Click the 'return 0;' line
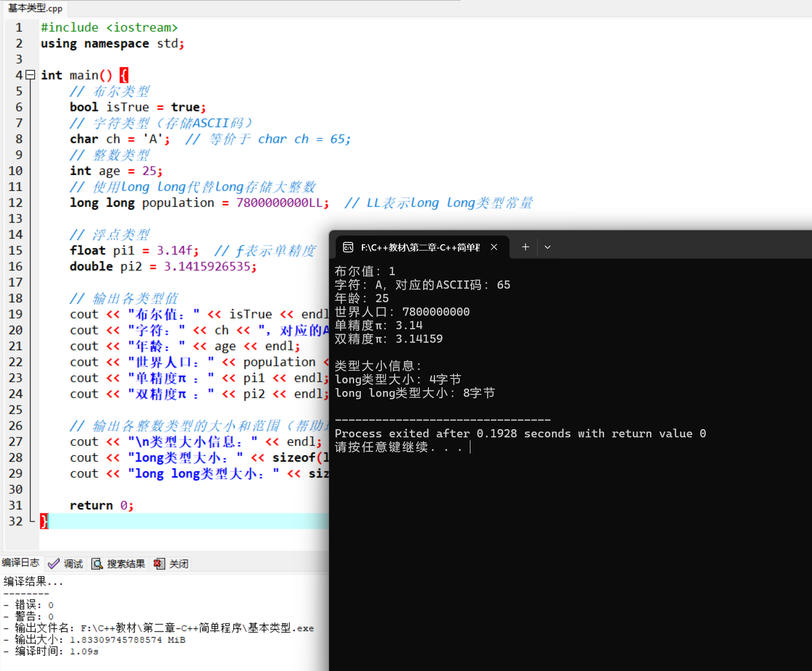This screenshot has height=671, width=812. coord(102,505)
